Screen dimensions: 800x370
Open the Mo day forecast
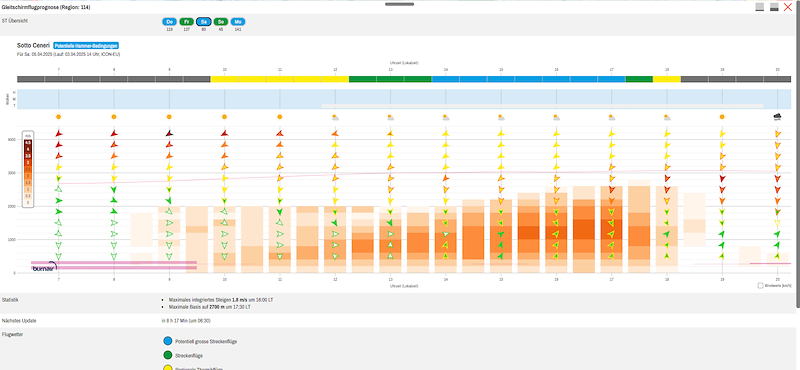tap(238, 21)
